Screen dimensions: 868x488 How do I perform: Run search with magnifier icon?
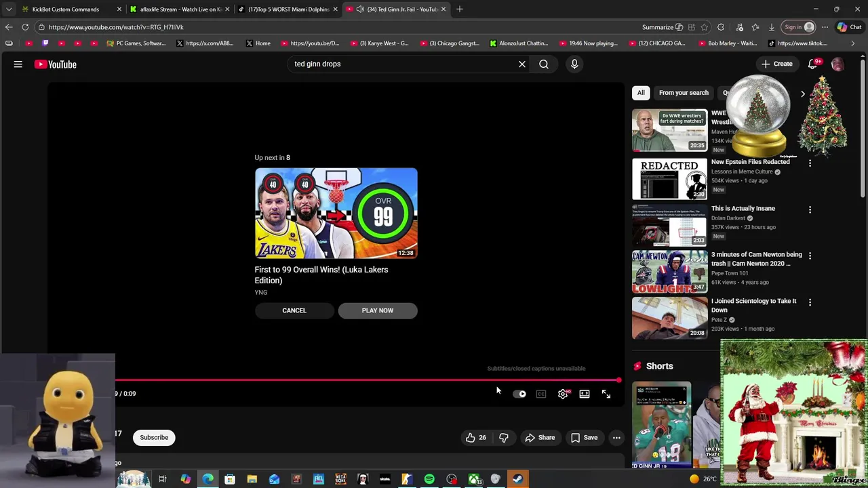tap(544, 64)
